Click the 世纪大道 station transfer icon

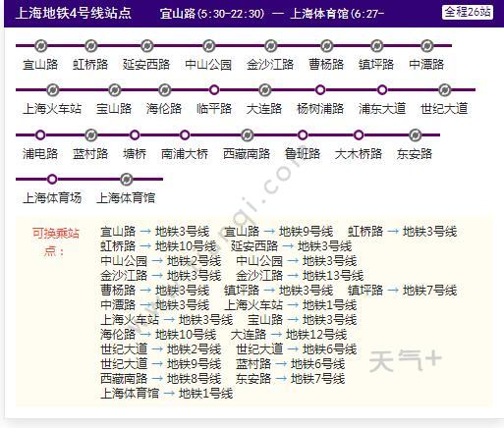pyautogui.click(x=444, y=90)
